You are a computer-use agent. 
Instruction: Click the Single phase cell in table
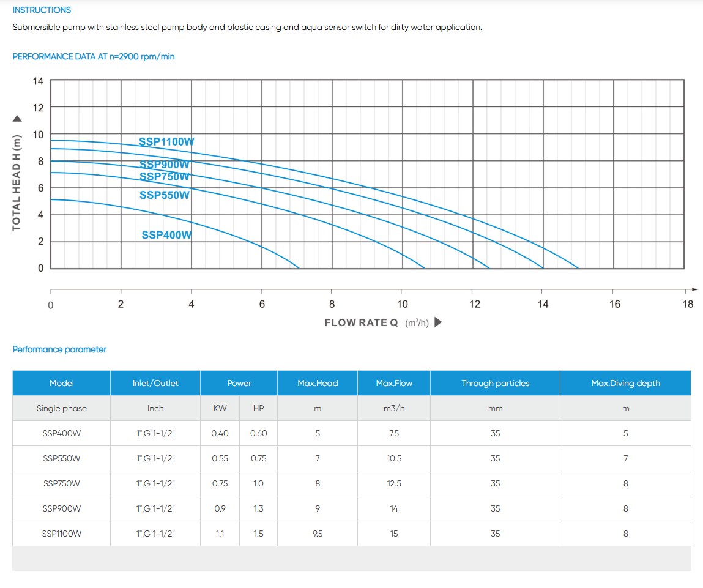61,408
